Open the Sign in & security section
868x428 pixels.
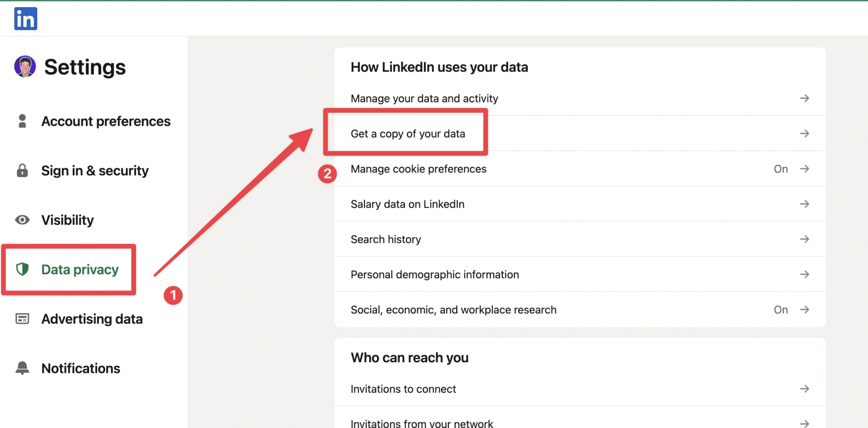click(x=95, y=170)
